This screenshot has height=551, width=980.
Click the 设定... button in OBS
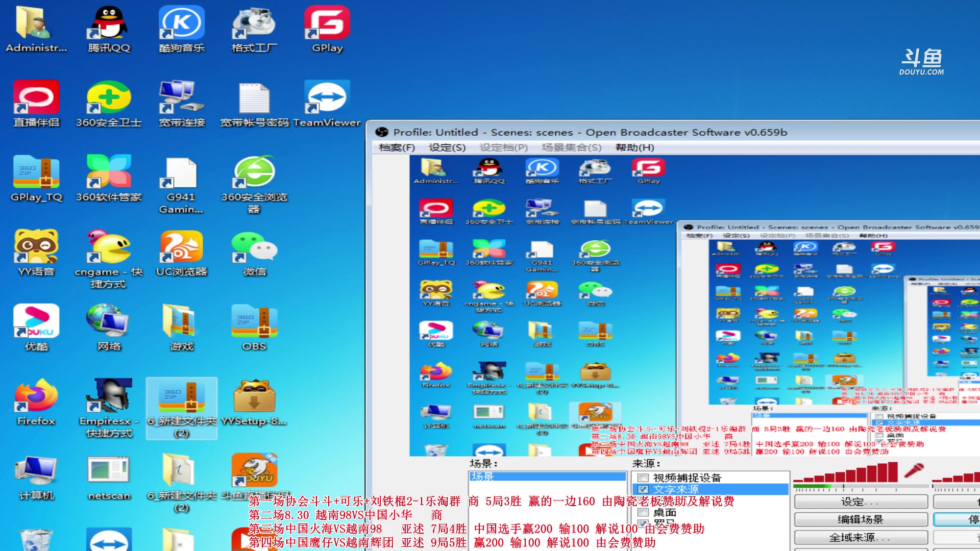(x=861, y=502)
